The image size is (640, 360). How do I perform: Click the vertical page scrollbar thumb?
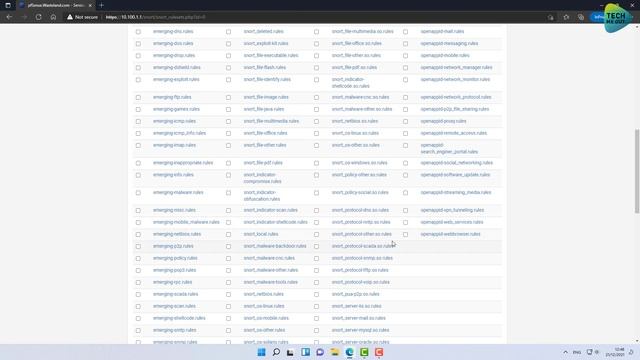point(637,171)
